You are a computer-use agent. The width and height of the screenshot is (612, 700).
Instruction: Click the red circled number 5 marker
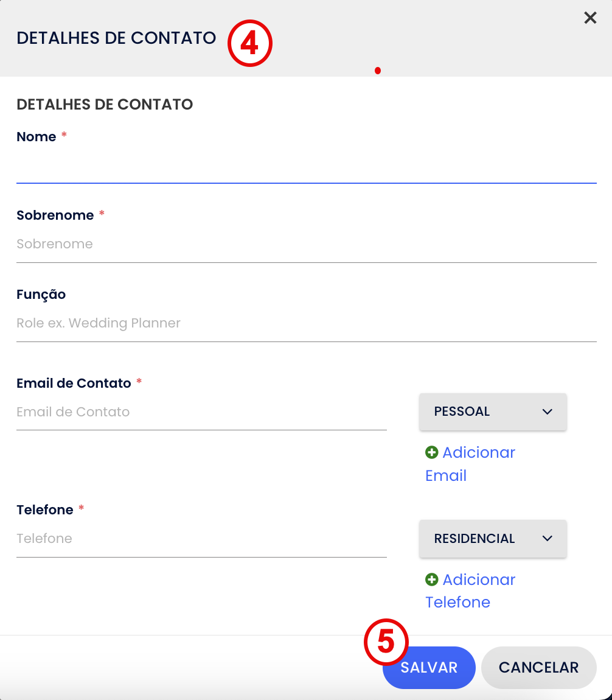(x=386, y=642)
